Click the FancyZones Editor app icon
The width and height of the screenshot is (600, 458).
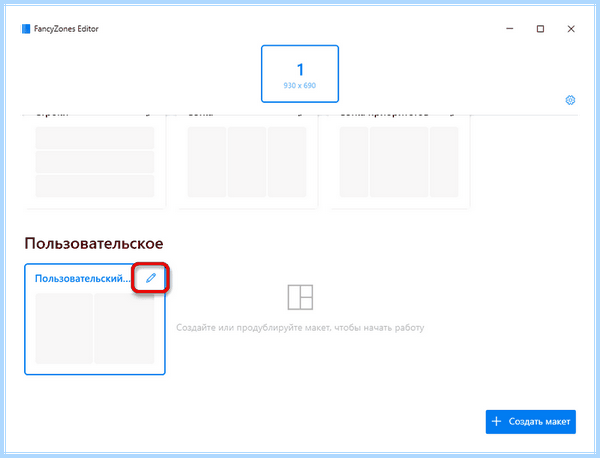(26, 29)
